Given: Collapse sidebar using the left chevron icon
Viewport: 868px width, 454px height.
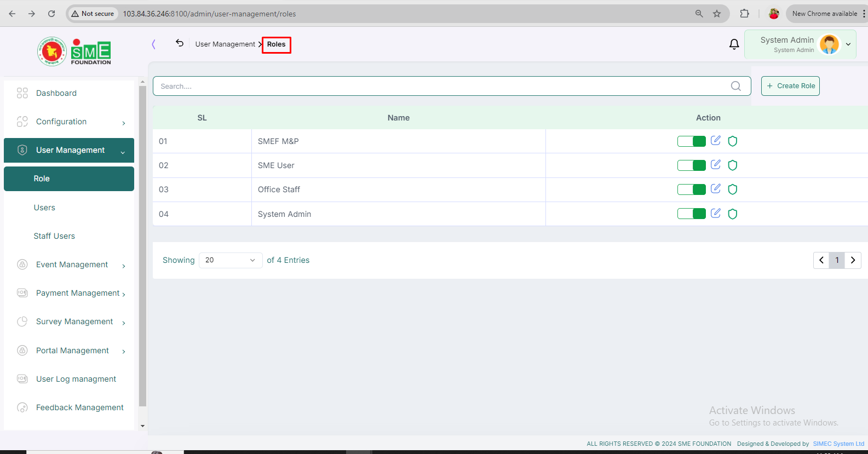Looking at the screenshot, I should tap(154, 44).
